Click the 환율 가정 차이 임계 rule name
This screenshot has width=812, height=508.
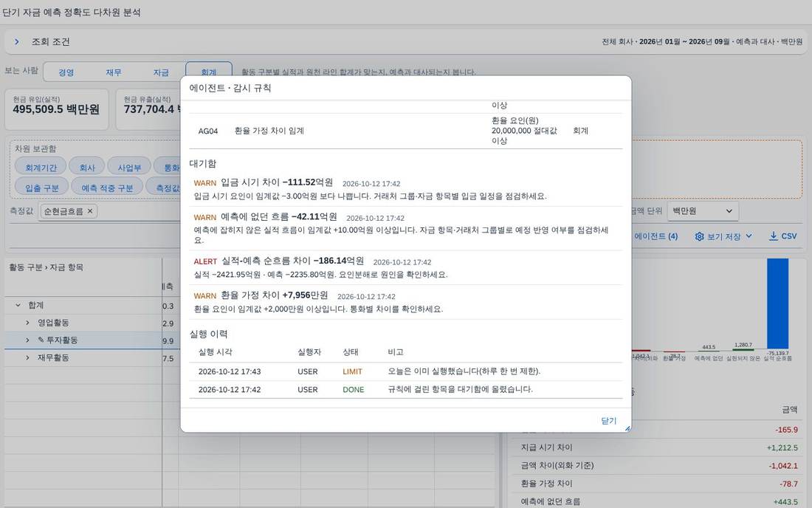[269, 131]
